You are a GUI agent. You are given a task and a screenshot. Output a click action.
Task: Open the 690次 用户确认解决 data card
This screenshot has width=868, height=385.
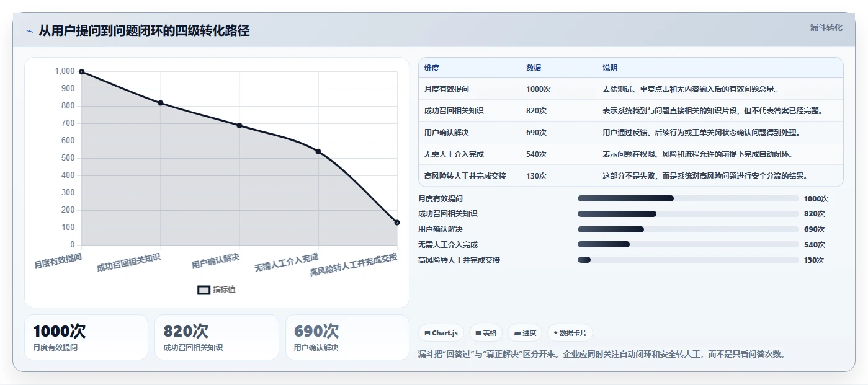pos(347,337)
